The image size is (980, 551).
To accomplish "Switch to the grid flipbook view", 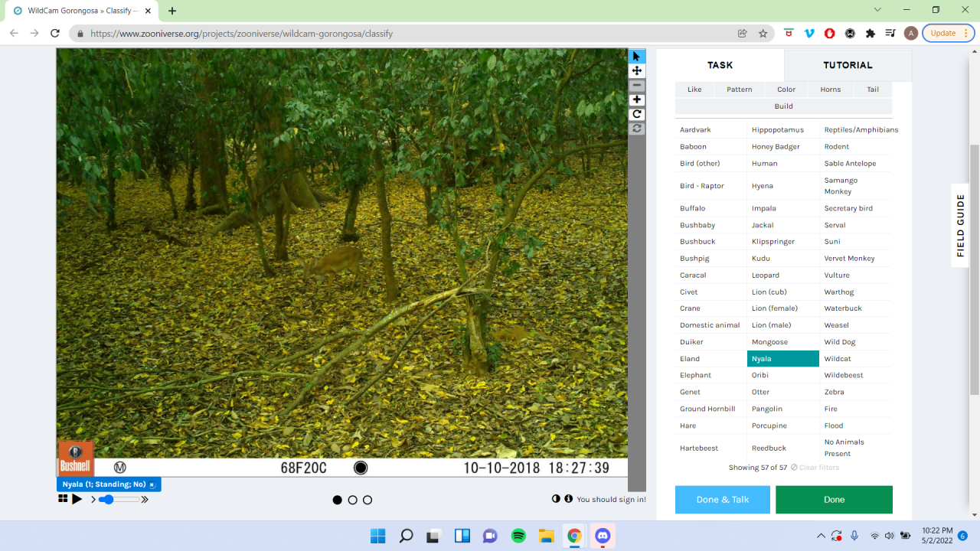I will pyautogui.click(x=63, y=499).
